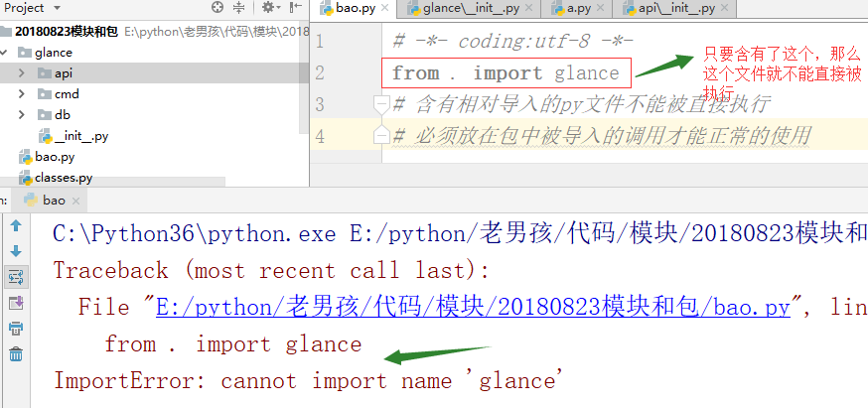Click the project tree vertical scrollbar
The height and width of the screenshot is (408, 868).
point(305,77)
